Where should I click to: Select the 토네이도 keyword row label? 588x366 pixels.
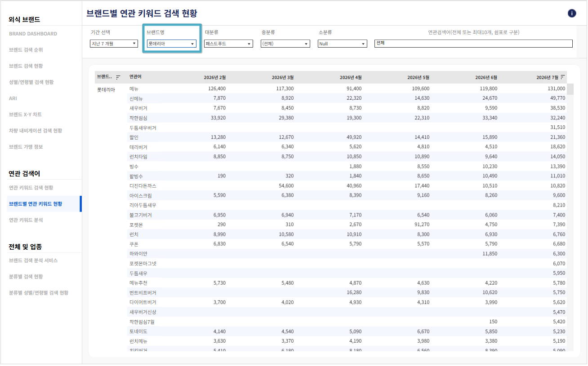coord(138,331)
